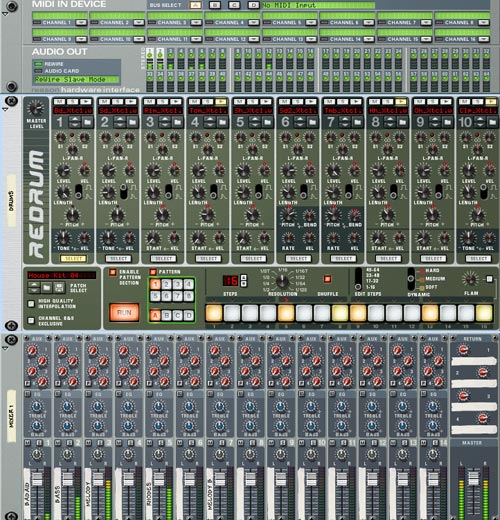Click the Return 1 knob on mixer
The image size is (500, 520).
[463, 350]
